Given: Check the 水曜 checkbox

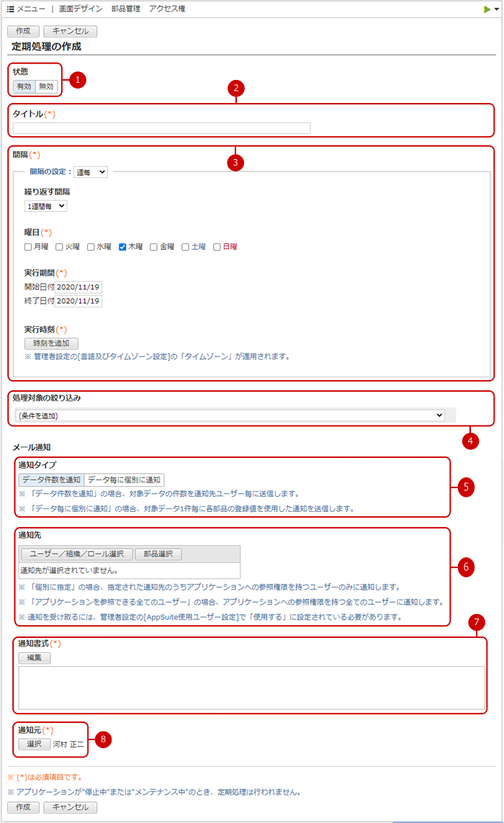Looking at the screenshot, I should click(x=91, y=247).
